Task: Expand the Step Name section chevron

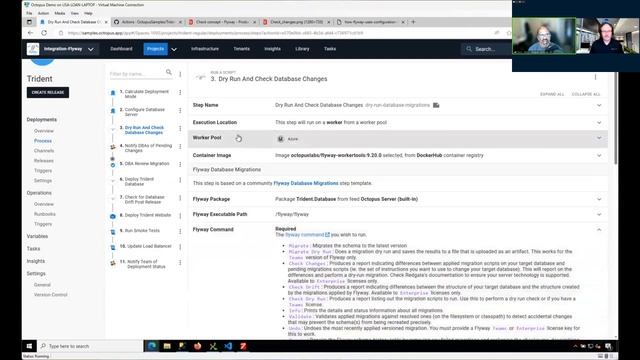Action: (x=599, y=105)
